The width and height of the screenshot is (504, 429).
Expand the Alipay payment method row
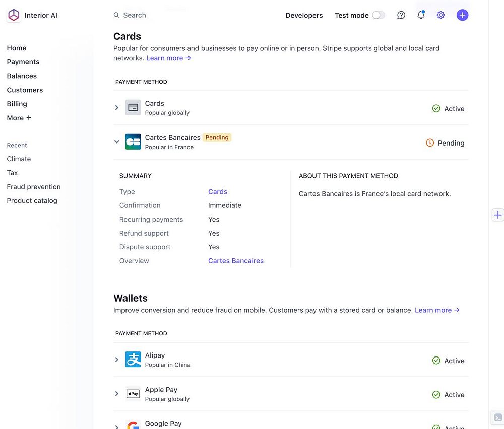(117, 360)
